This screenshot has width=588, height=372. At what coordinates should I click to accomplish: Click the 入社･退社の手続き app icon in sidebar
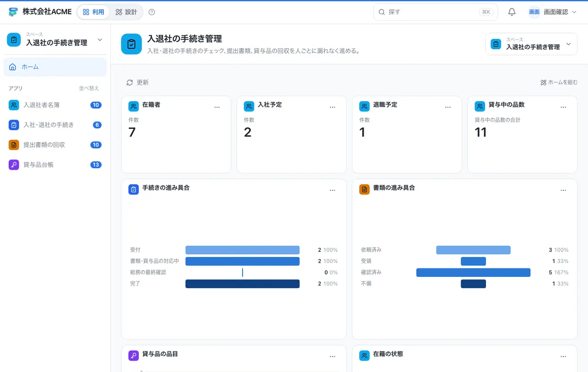coord(14,125)
